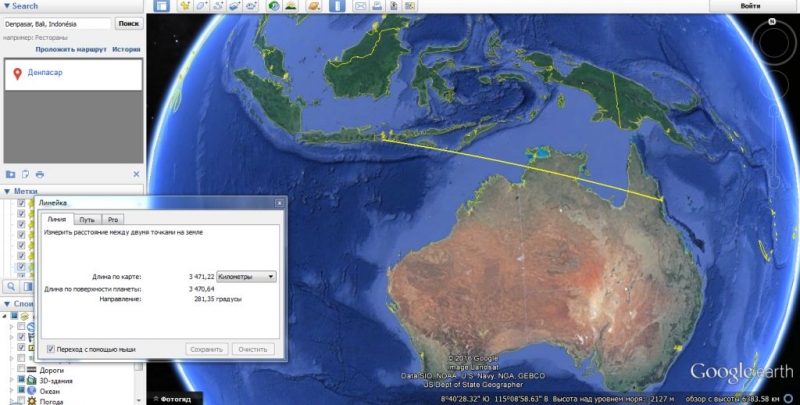Image resolution: width=800 pixels, height=405 pixels.
Task: Copy search results to My Places folder
Action: point(10,174)
